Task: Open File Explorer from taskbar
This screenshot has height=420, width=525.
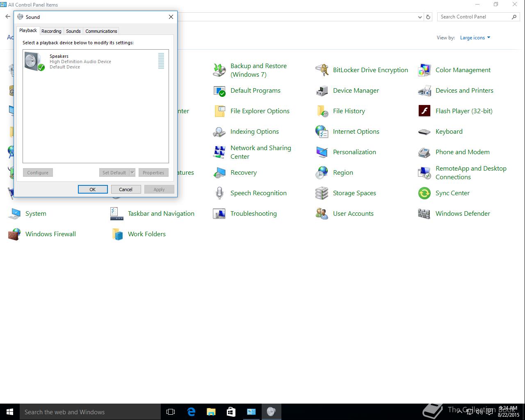Action: [x=211, y=412]
